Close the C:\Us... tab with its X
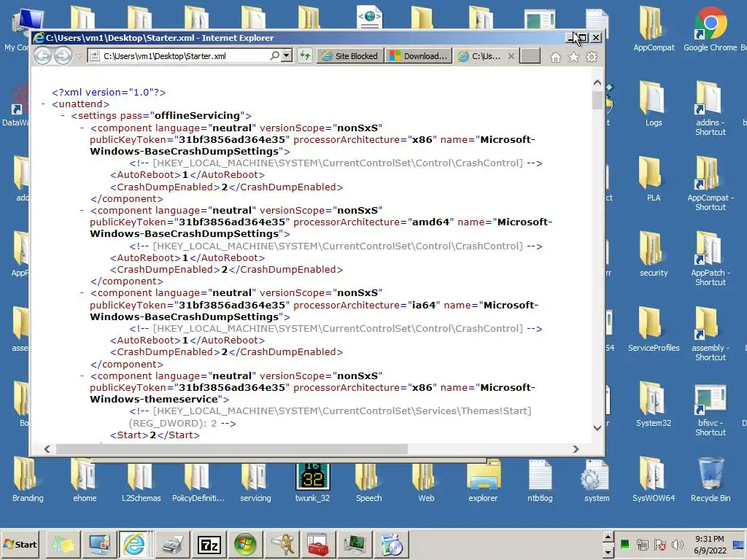 511,56
